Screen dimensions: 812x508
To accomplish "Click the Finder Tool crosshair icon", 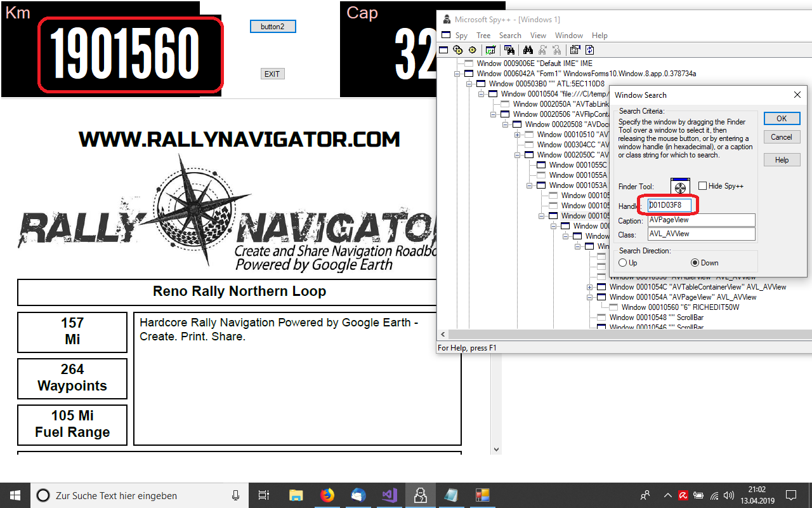I will tap(680, 187).
